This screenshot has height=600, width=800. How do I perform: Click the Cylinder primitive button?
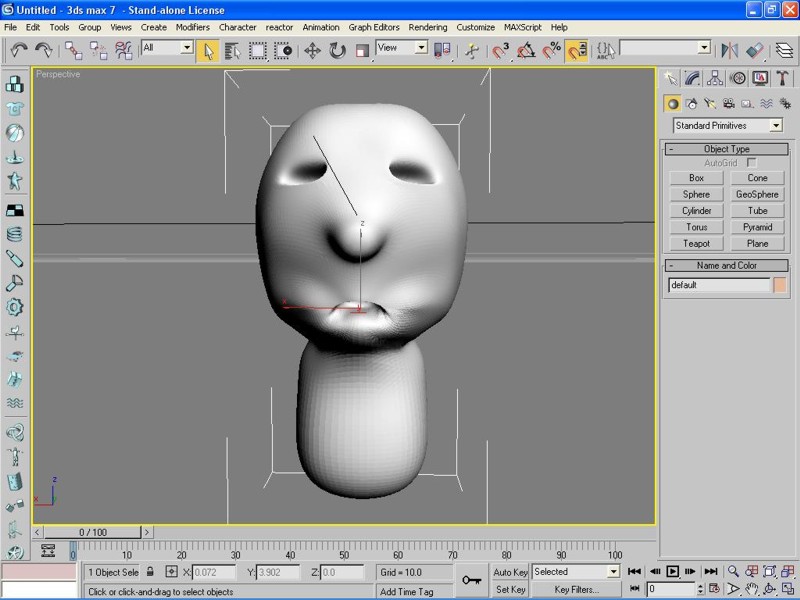tap(696, 211)
